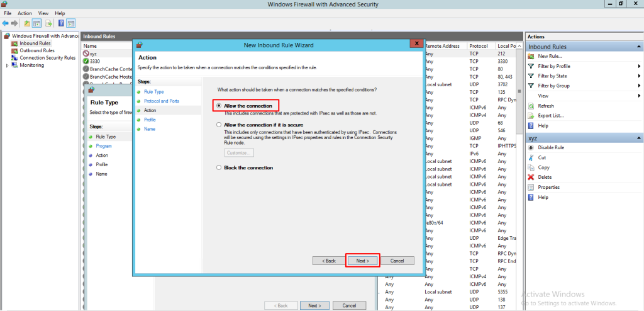Viewport: 644px width, 311px height.
Task: Click Next in the background Rule Type wizard
Action: (314, 306)
